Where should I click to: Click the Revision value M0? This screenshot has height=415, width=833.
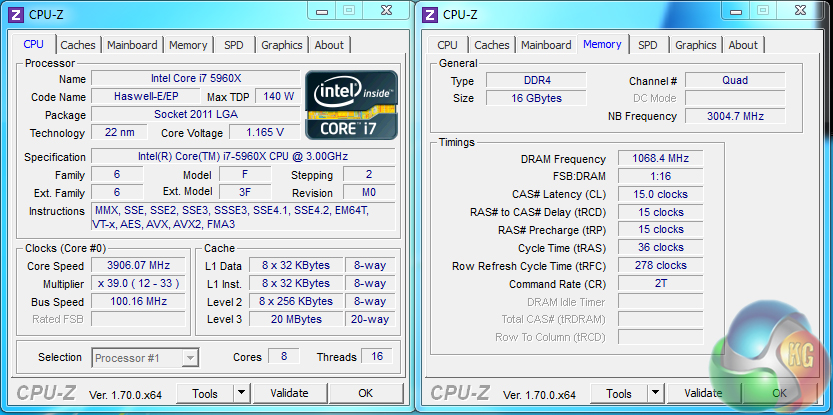[369, 192]
